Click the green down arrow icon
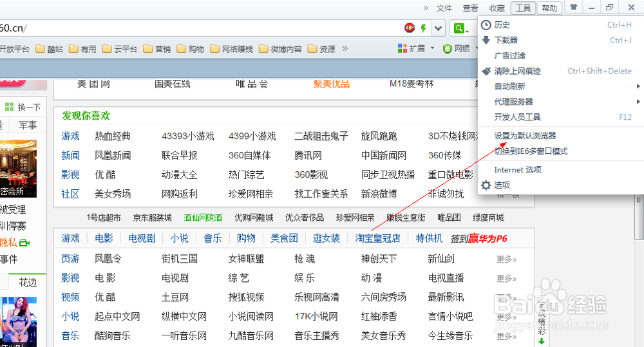Image resolution: width=644 pixels, height=347 pixels. (542, 341)
